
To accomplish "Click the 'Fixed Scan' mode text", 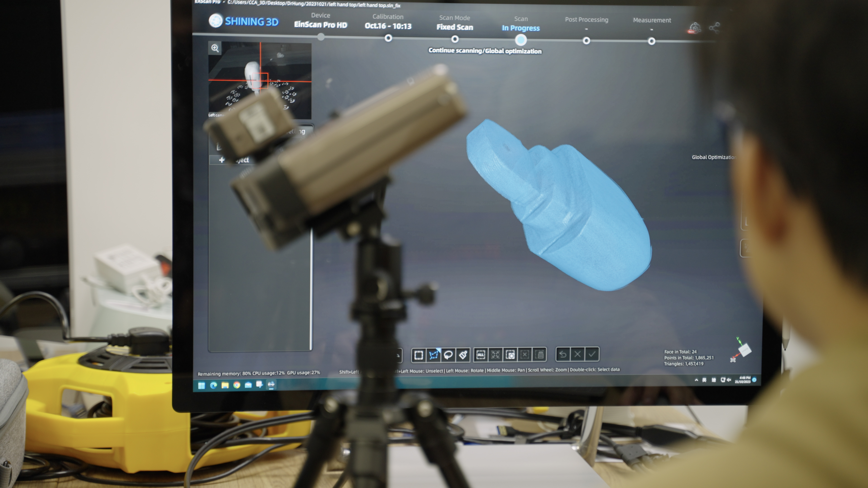I will (455, 27).
